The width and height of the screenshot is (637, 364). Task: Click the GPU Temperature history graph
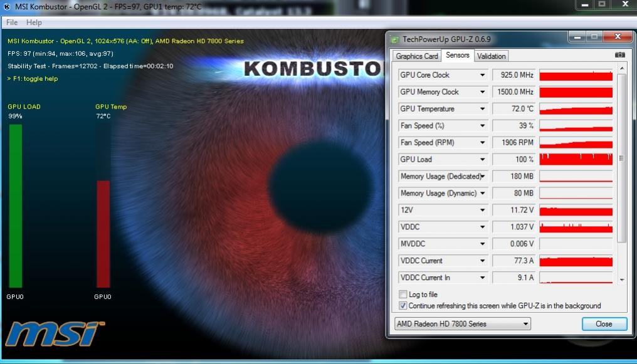[x=576, y=109]
